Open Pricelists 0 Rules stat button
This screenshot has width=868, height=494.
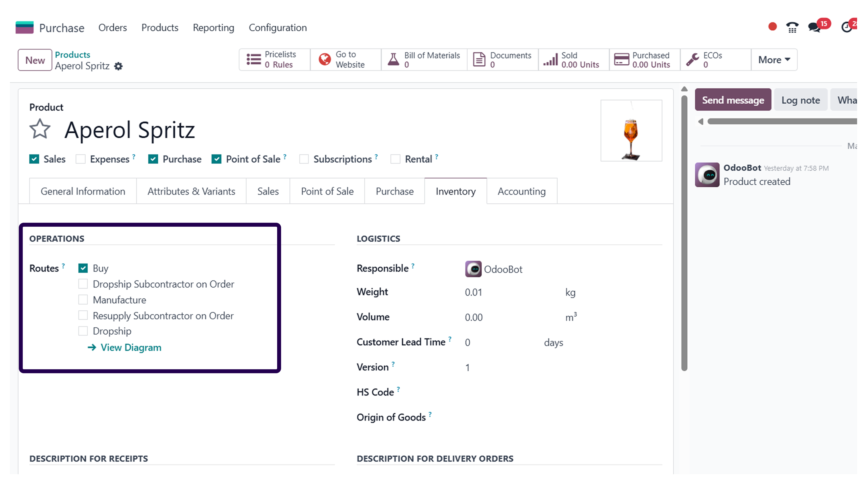pyautogui.click(x=274, y=60)
